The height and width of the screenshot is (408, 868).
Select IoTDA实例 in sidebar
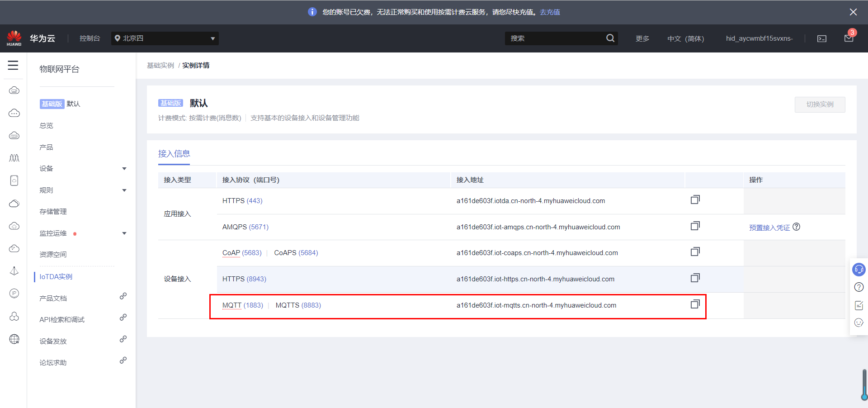tap(56, 276)
